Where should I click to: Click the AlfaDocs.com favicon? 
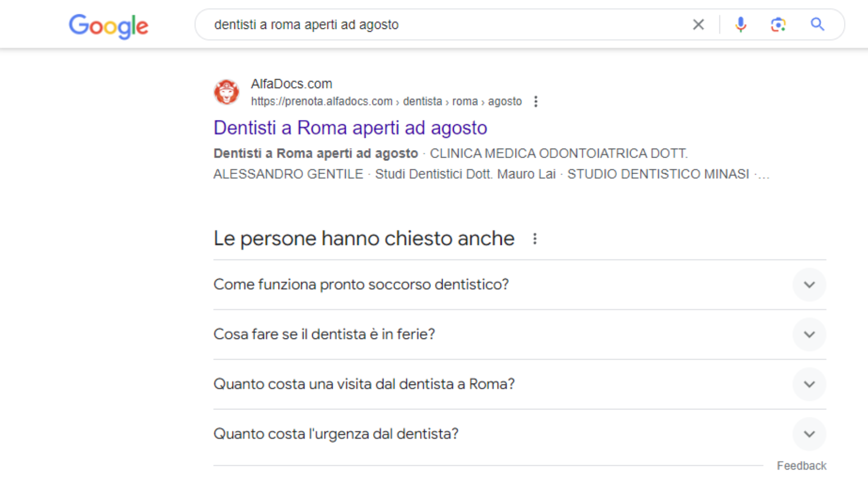click(x=226, y=92)
